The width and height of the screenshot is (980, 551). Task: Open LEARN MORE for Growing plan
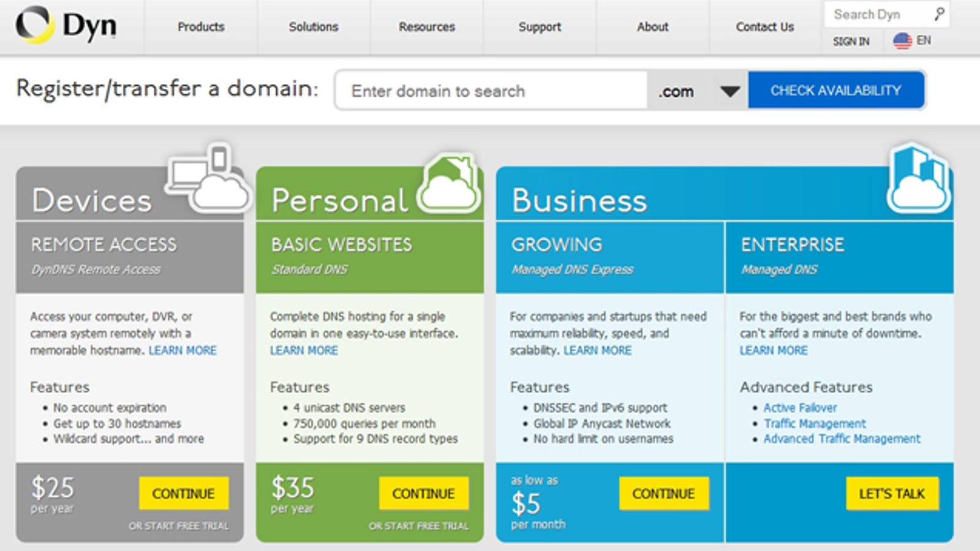[x=597, y=351]
